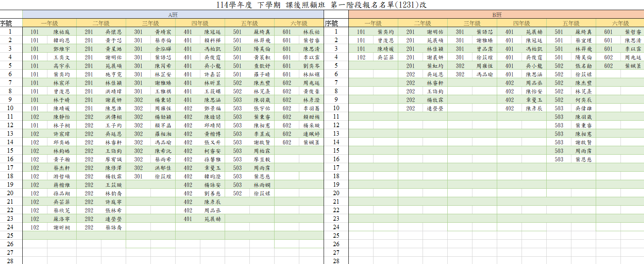Select the blue A班 header cell
Viewport: 644px width, 264px height.
tap(173, 15)
